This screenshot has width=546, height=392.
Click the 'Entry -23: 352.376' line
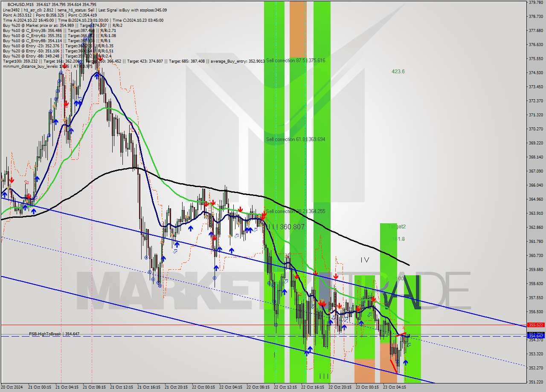point(58,46)
